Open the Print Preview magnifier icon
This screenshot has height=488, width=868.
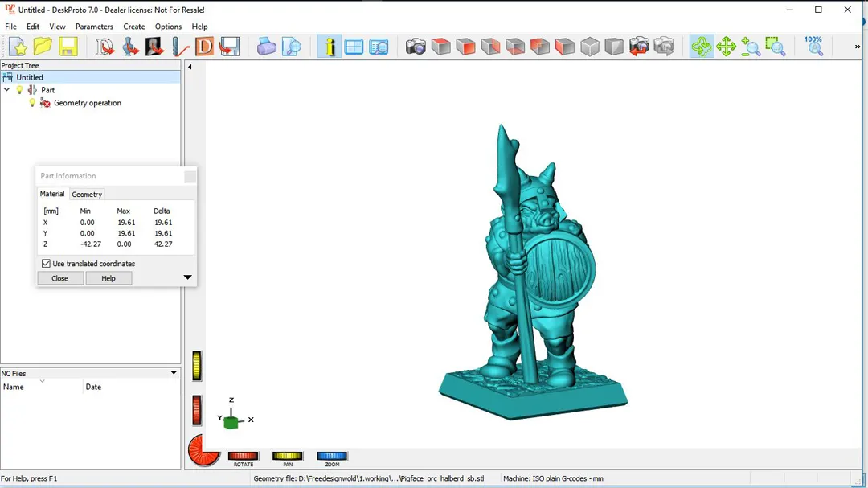coord(292,47)
